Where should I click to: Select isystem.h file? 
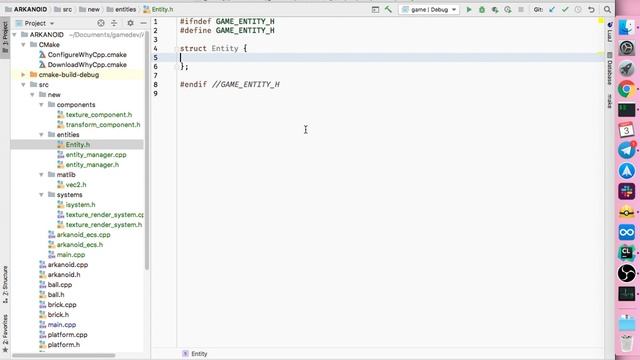(x=80, y=204)
